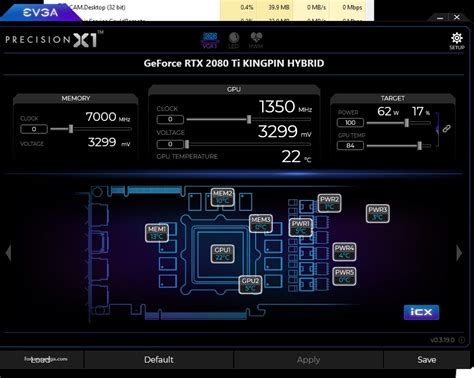Viewport: 474px width, 378px height.
Task: Click the GPU temp target value field
Action: [x=350, y=146]
